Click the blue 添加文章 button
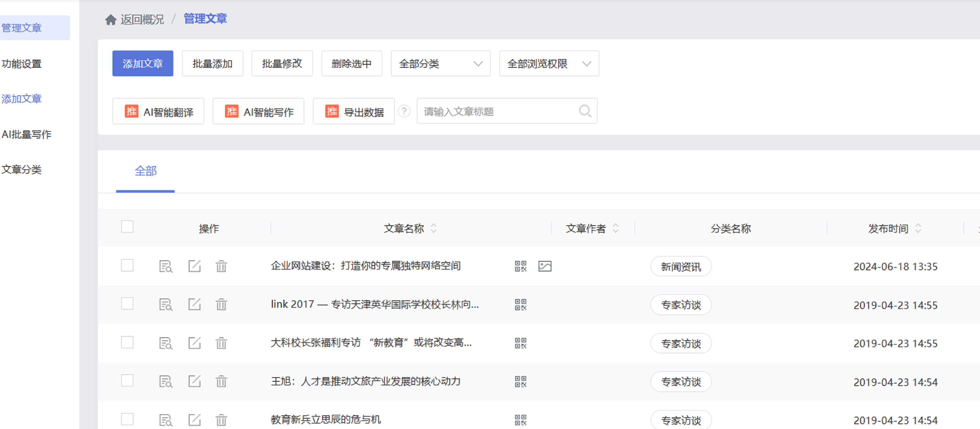The image size is (980, 429). click(143, 63)
